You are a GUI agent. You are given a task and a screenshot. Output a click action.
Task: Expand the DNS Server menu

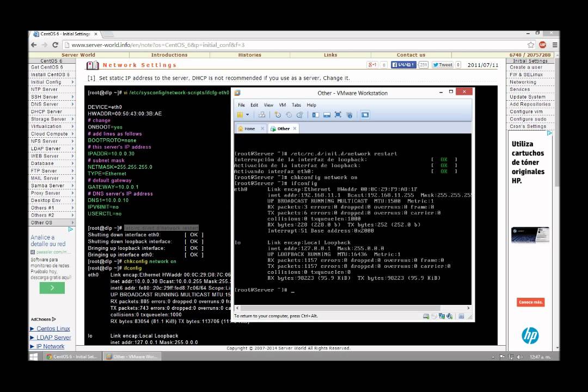(x=52, y=105)
